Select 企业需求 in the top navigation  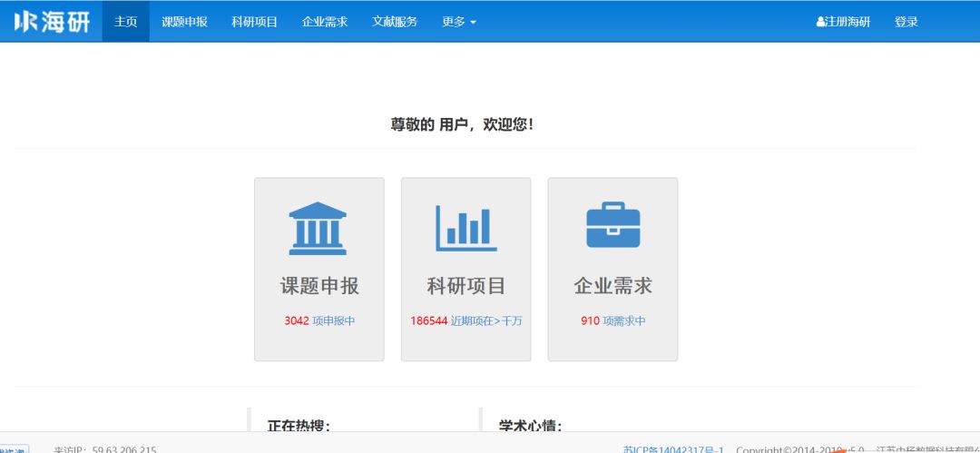coord(325,22)
